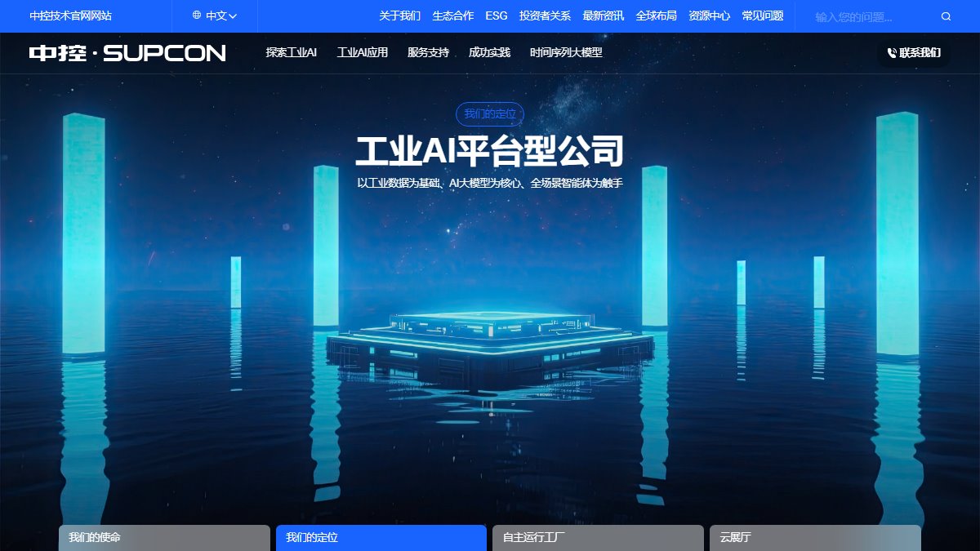
Task: Open the 关于我们 menu
Action: [x=400, y=16]
